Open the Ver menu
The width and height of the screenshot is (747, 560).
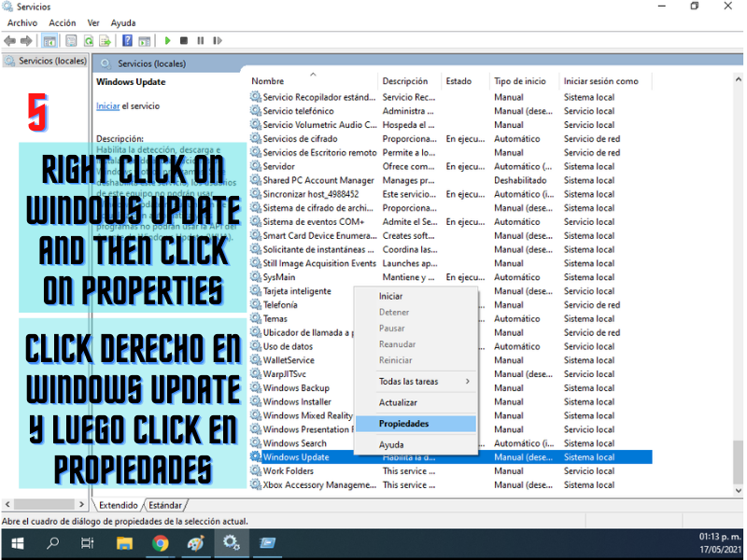coord(93,22)
